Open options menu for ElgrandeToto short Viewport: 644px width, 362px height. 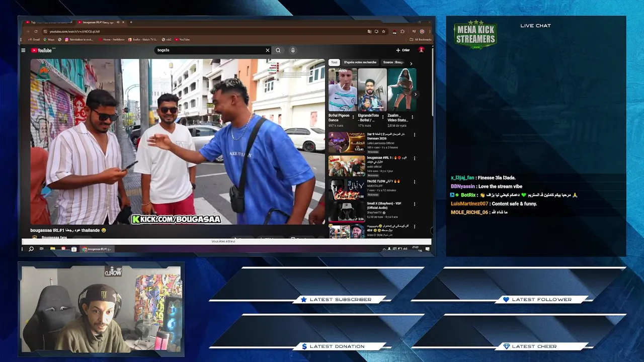click(383, 117)
